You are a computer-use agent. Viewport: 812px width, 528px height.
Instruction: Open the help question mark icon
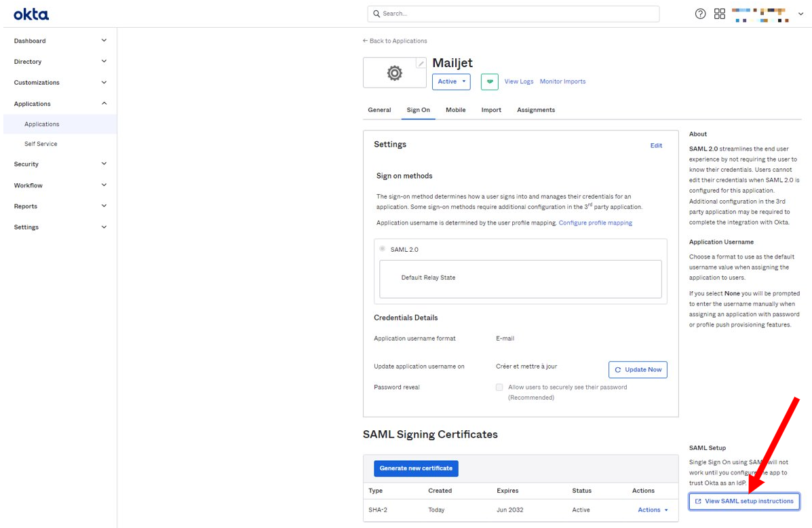(700, 14)
